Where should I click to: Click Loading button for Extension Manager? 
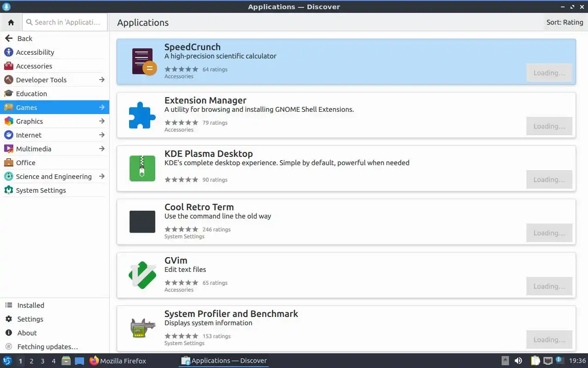pos(549,126)
